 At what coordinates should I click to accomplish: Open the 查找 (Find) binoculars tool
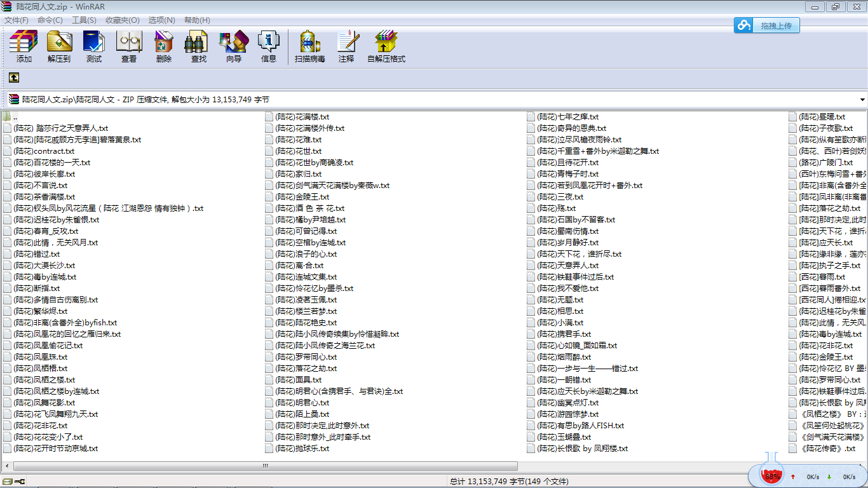(x=199, y=46)
